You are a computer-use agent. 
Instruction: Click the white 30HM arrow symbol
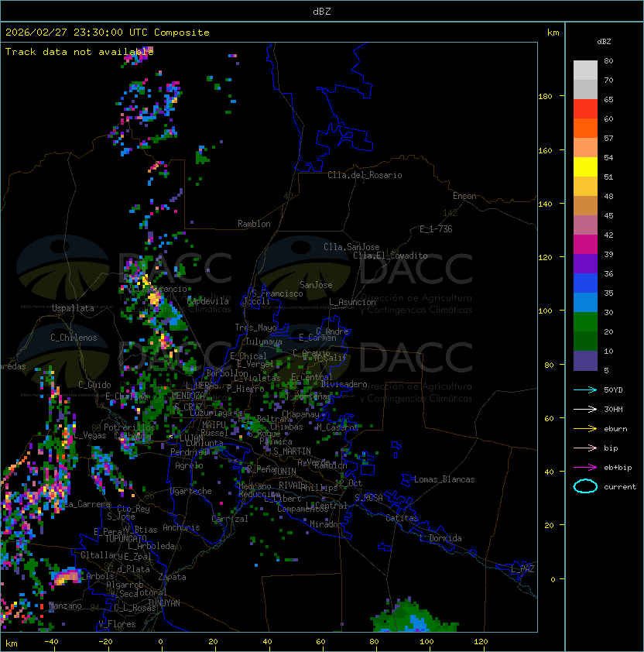coord(585,409)
